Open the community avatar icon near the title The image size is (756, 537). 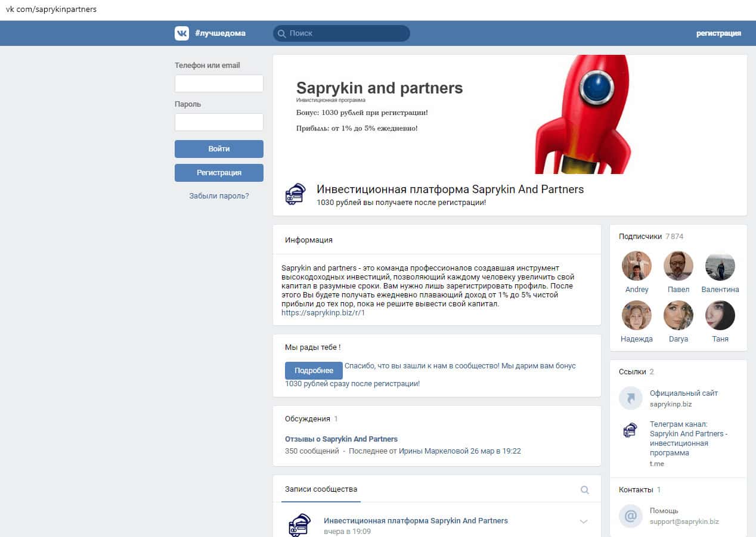click(295, 194)
